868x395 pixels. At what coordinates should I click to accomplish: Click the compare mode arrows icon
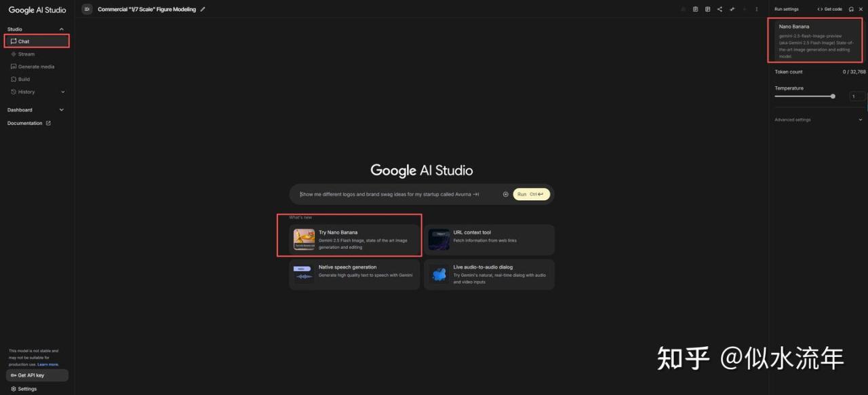point(732,10)
